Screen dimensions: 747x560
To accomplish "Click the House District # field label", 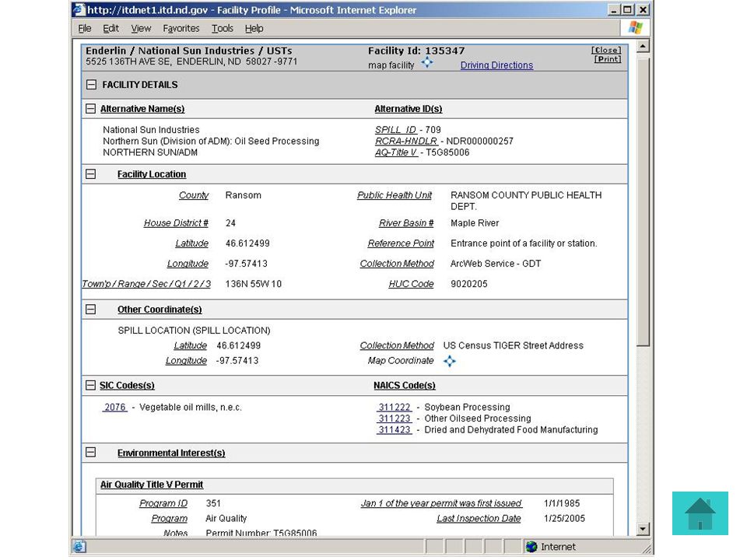I will (x=176, y=223).
